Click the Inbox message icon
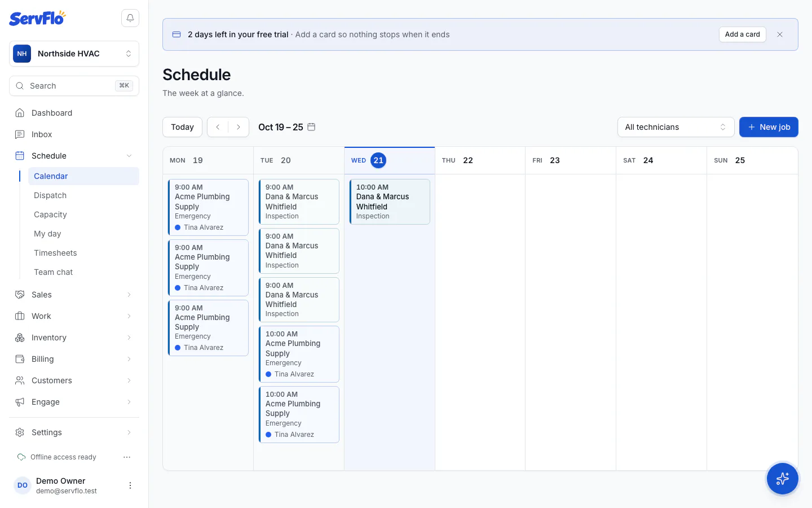This screenshot has height=508, width=812. [20, 134]
